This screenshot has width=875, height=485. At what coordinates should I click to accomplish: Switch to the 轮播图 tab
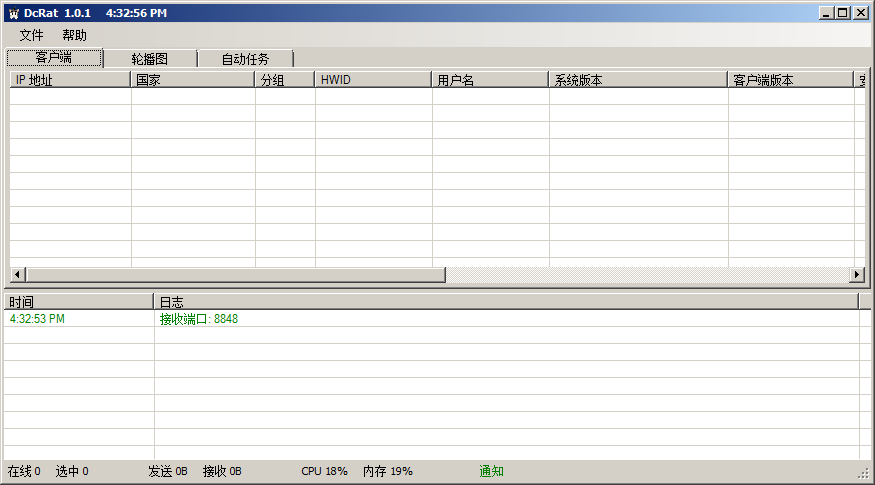(x=150, y=59)
